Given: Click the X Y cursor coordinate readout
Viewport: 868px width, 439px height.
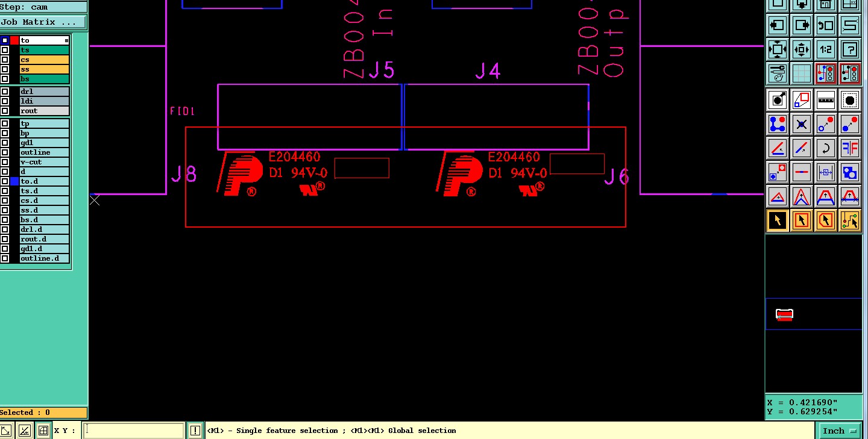Looking at the screenshot, I should (x=814, y=407).
